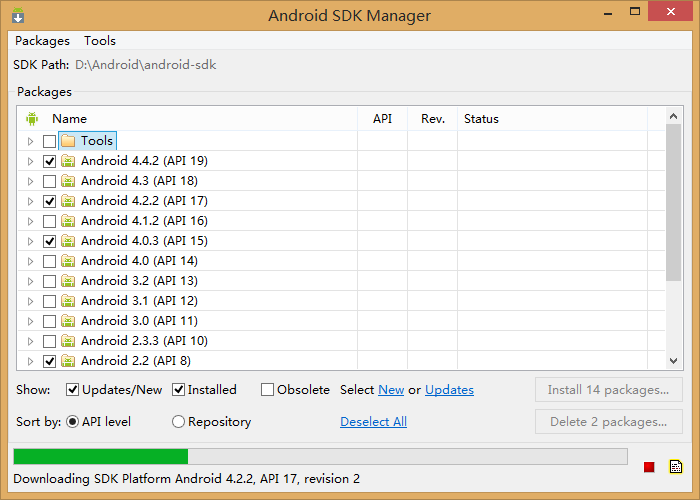Viewport: 700px width, 500px height.
Task: Click Android 2.3.3 (API 10) package folder icon
Action: (68, 341)
